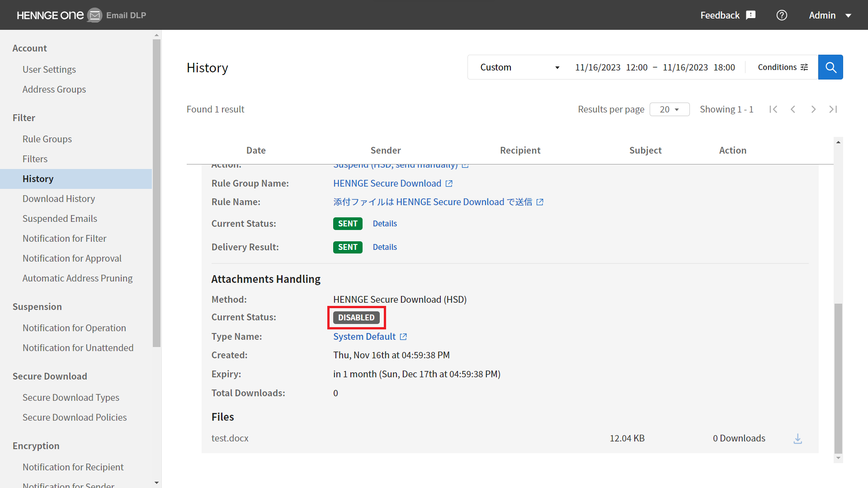This screenshot has width=868, height=488.
Task: Click the HENNGE One logo
Action: coord(50,15)
